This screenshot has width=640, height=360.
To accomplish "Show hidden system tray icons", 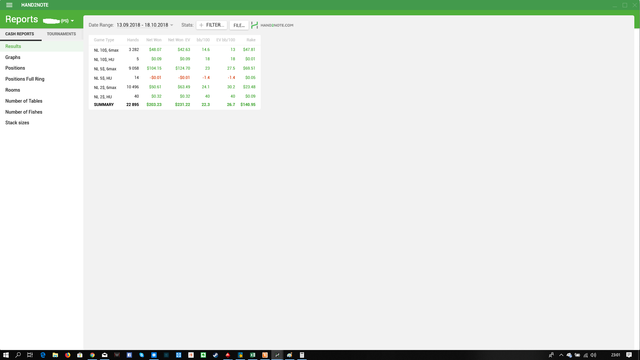I will 561,355.
